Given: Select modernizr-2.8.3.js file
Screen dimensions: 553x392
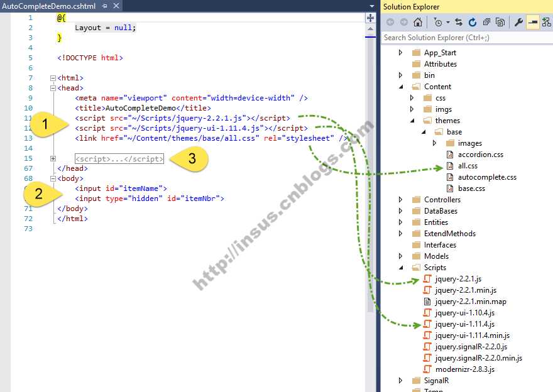Looking at the screenshot, I should (x=465, y=369).
